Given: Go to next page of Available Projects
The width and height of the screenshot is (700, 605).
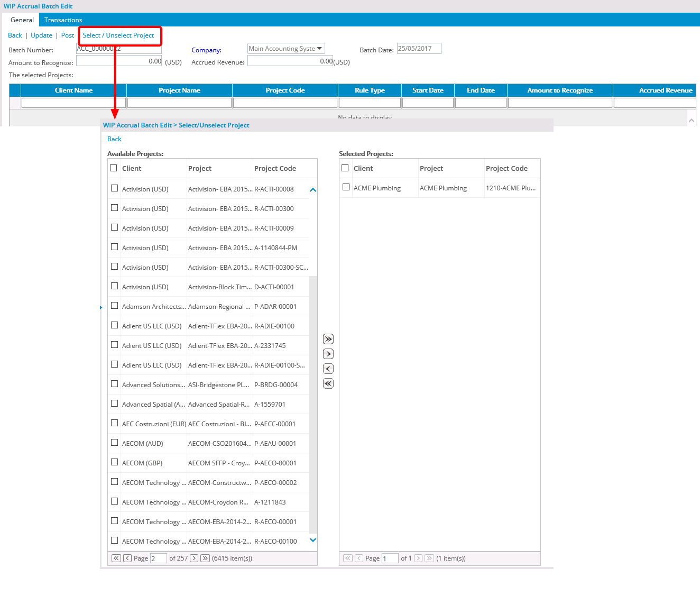Looking at the screenshot, I should coord(194,558).
